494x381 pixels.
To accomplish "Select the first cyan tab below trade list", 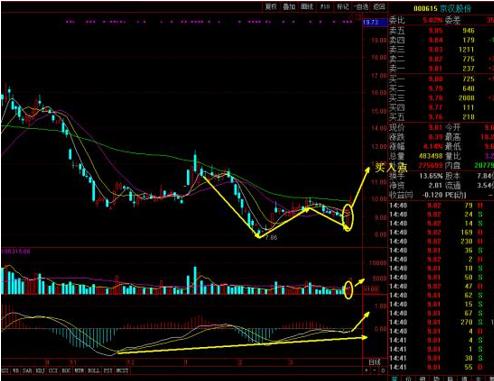I will [394, 378].
